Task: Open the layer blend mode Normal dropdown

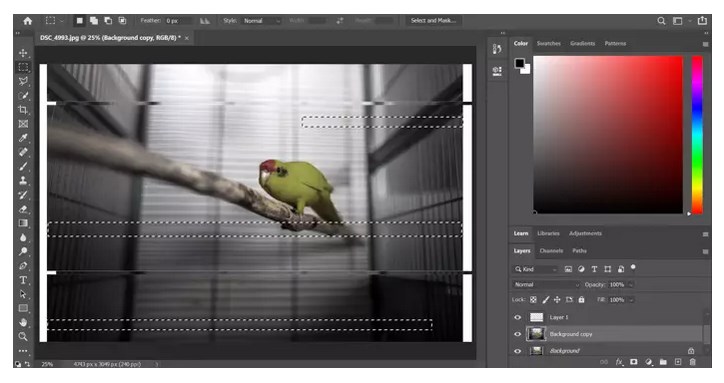Action: pos(546,285)
